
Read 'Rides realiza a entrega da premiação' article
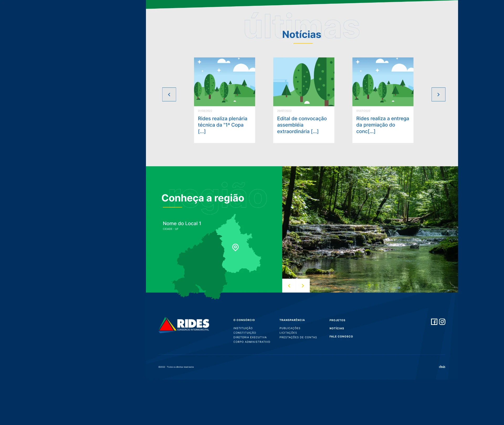coord(382,125)
